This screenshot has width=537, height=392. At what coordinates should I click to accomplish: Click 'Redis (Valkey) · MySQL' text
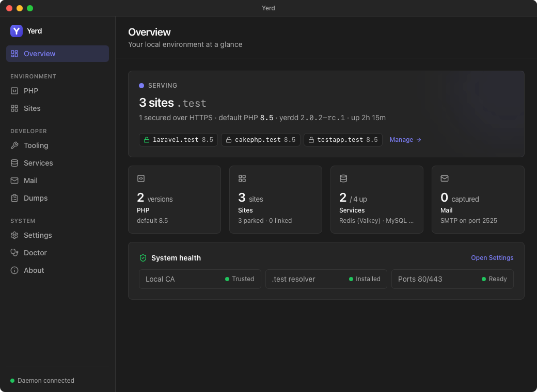[376, 221]
